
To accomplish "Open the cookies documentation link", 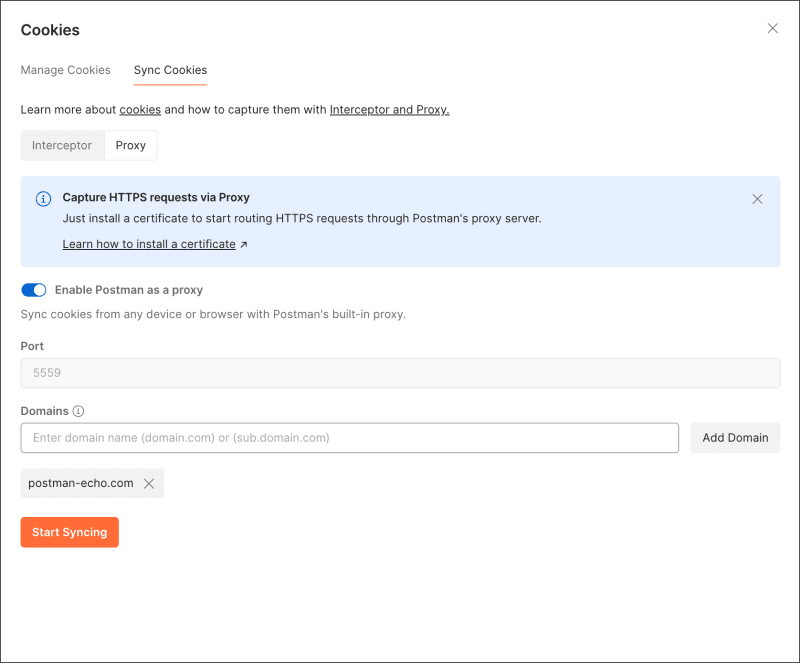I will click(140, 110).
